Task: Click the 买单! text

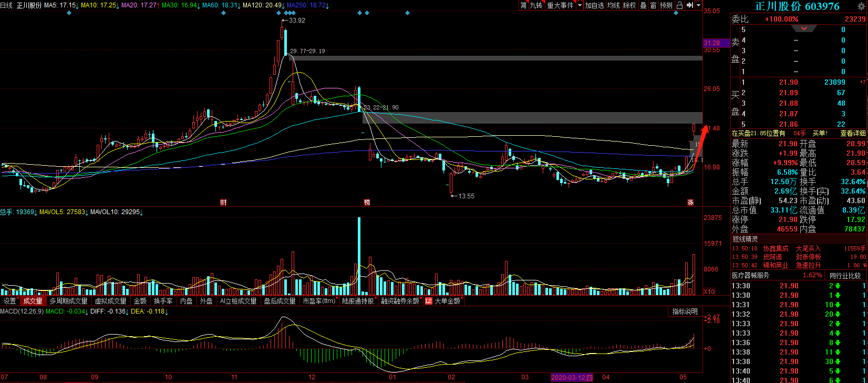Action: (820, 134)
